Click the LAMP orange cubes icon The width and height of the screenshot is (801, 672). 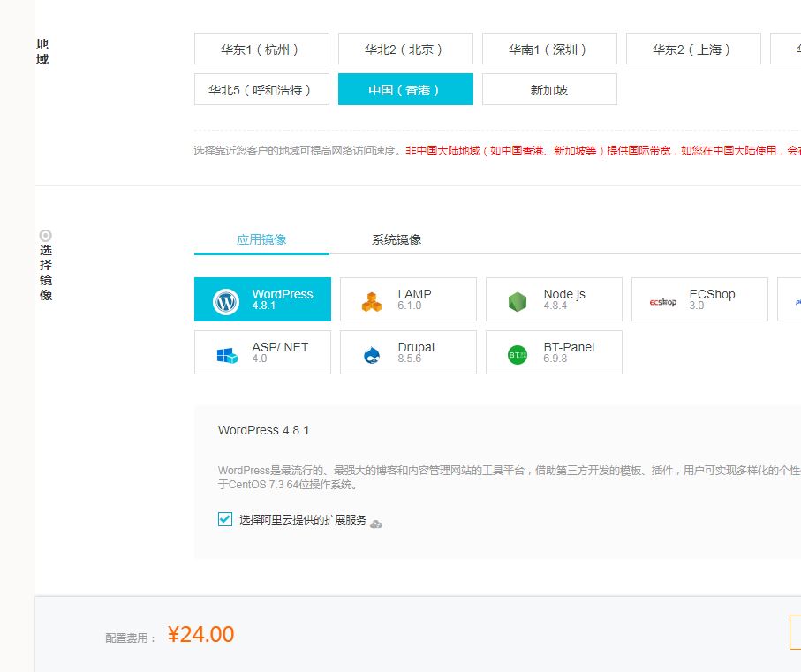pos(372,301)
